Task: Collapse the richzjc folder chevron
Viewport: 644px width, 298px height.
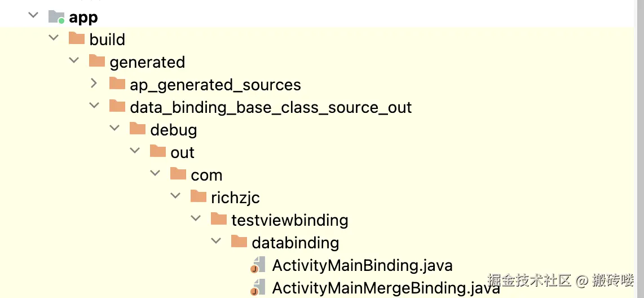Action: (x=176, y=196)
